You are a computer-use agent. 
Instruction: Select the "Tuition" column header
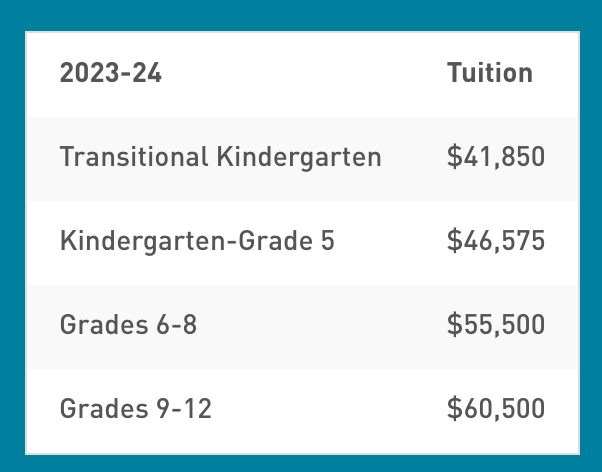coord(489,73)
